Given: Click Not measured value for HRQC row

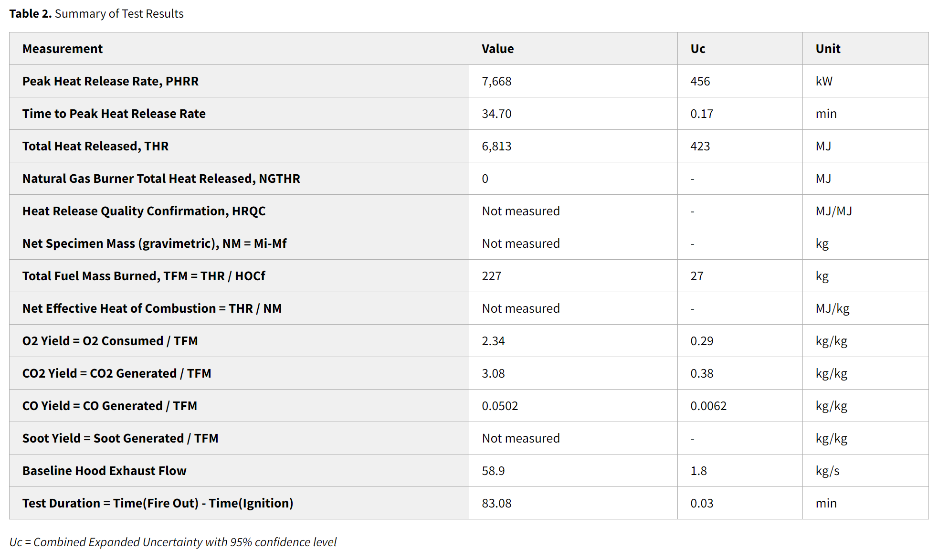Looking at the screenshot, I should 520,211.
